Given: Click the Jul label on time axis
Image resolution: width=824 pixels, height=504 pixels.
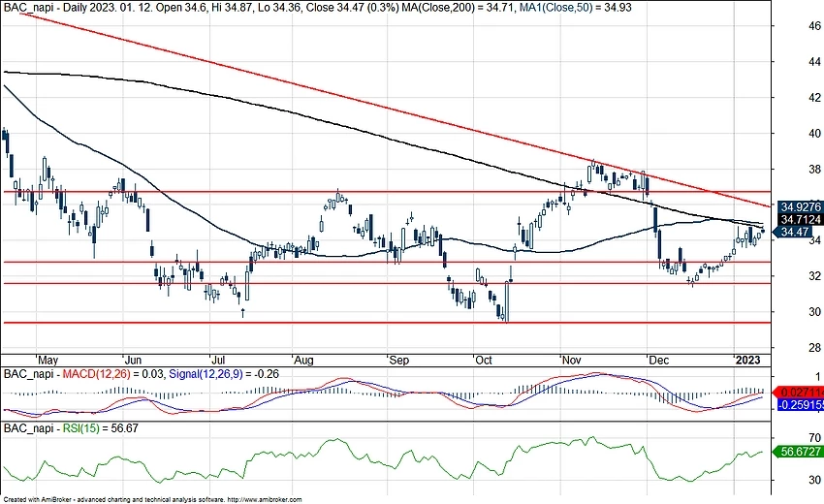Looking at the screenshot, I should coord(217,360).
